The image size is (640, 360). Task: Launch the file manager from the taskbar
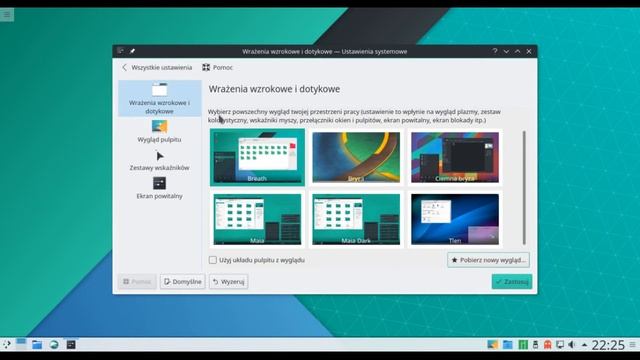click(x=37, y=345)
